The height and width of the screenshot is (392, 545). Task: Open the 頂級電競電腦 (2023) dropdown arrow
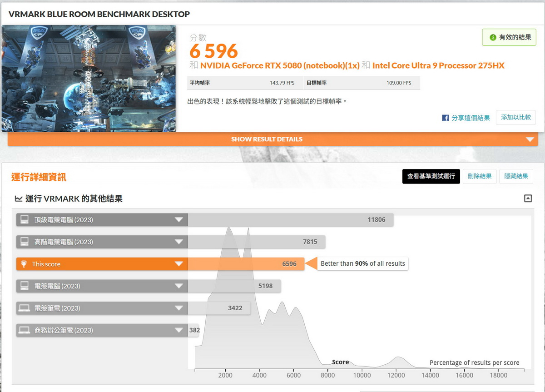click(179, 220)
